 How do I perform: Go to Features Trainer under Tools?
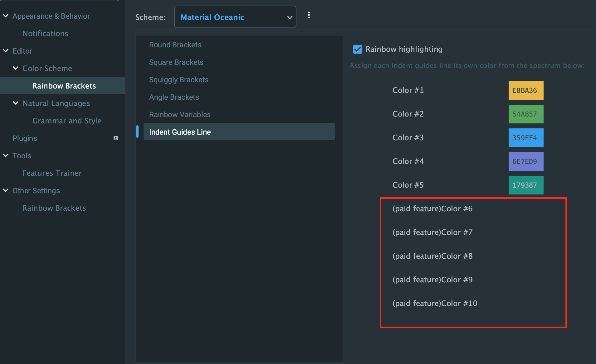coord(52,173)
